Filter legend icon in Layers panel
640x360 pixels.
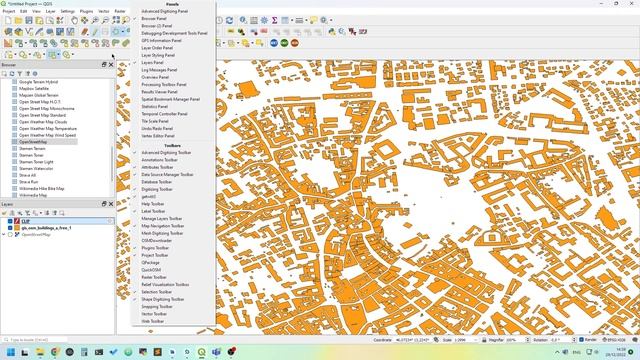(x=27, y=213)
